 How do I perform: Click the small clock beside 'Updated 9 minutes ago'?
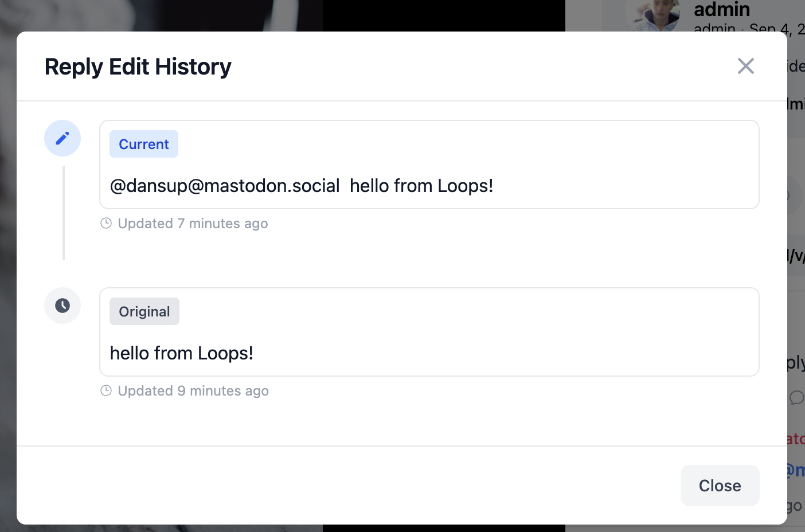106,390
